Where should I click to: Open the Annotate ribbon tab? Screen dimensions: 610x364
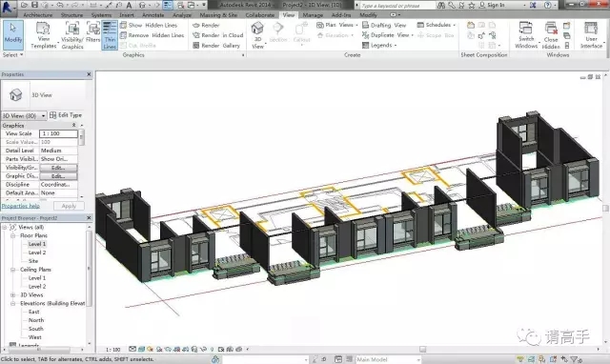click(x=152, y=15)
